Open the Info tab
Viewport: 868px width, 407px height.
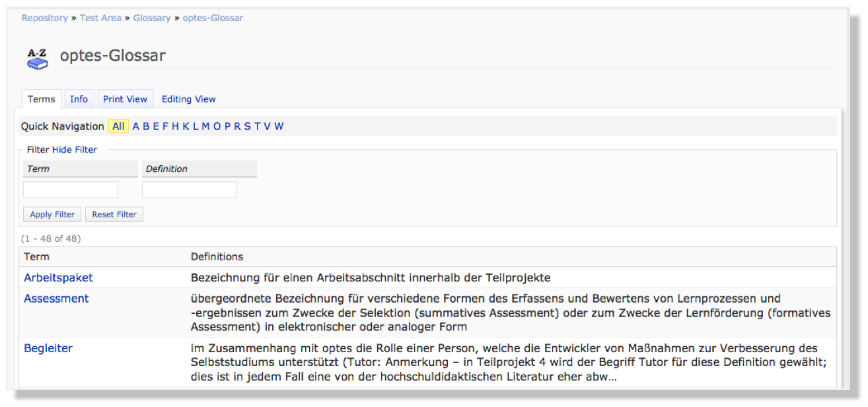click(79, 99)
